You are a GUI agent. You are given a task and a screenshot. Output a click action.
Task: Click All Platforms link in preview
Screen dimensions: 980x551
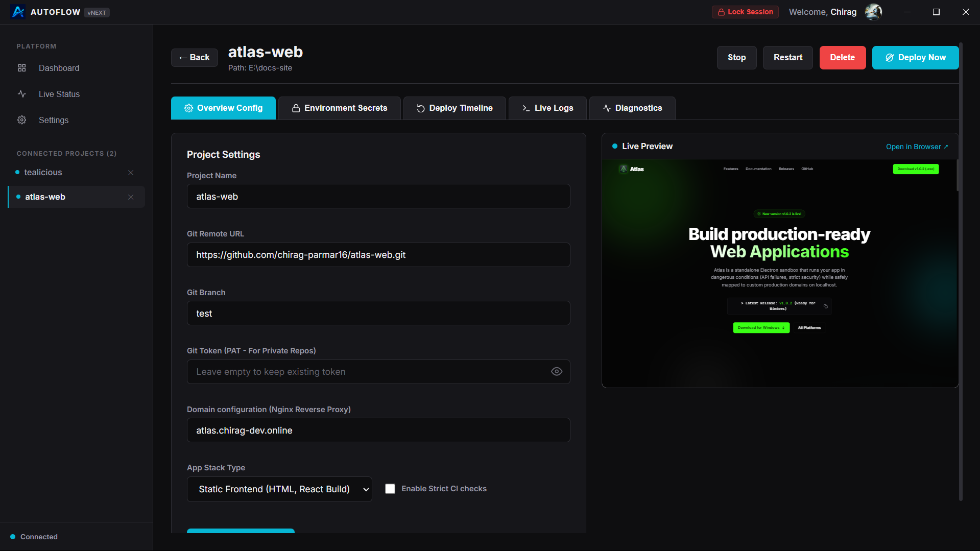809,328
